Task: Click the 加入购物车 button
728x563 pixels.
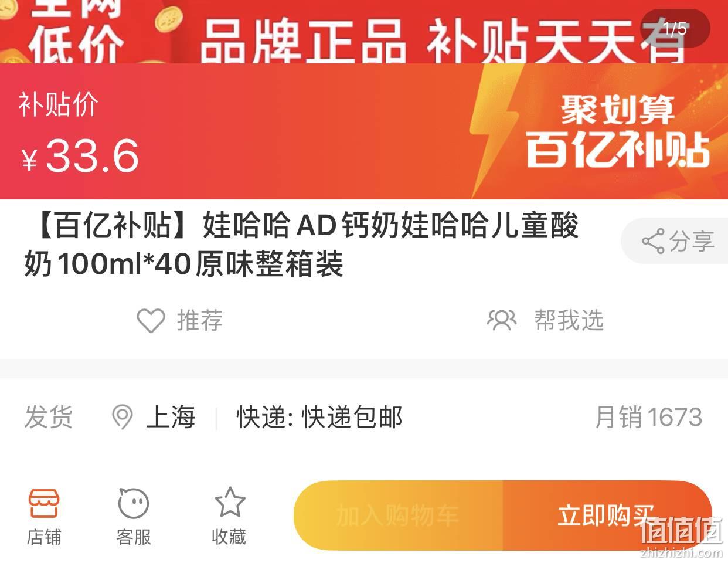Action: pos(398,515)
